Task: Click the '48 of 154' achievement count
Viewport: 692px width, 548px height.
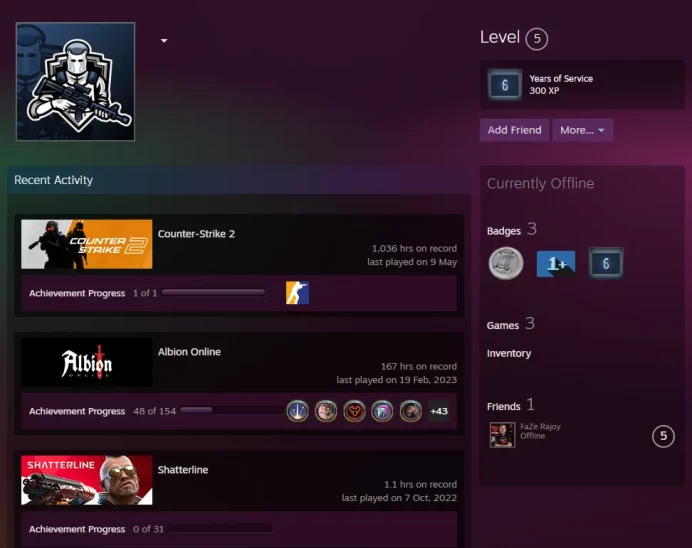Action: [154, 411]
